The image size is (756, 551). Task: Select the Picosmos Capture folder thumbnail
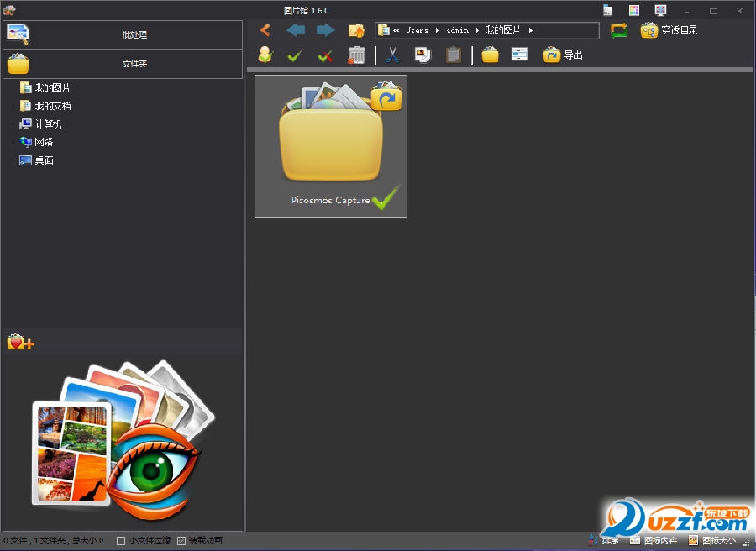click(331, 146)
